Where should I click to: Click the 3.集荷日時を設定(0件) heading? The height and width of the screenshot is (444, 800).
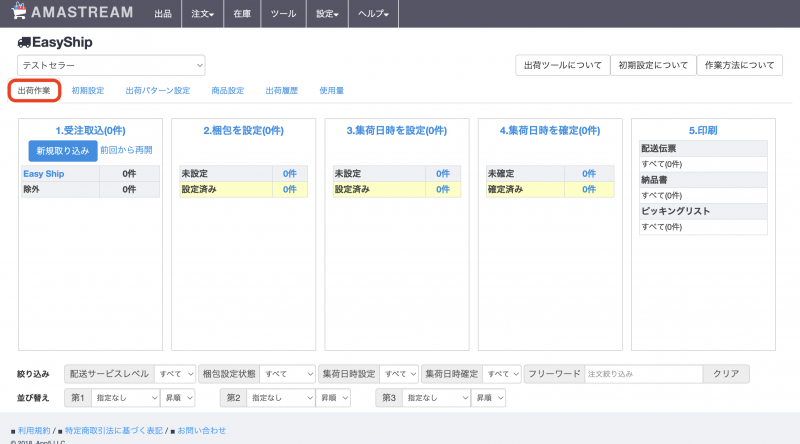point(396,131)
